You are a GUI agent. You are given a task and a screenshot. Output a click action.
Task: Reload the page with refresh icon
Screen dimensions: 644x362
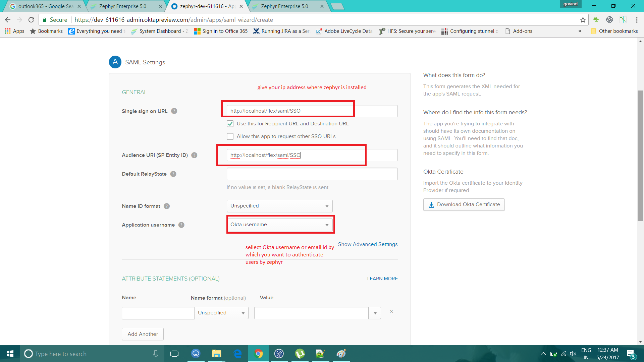[31, 20]
